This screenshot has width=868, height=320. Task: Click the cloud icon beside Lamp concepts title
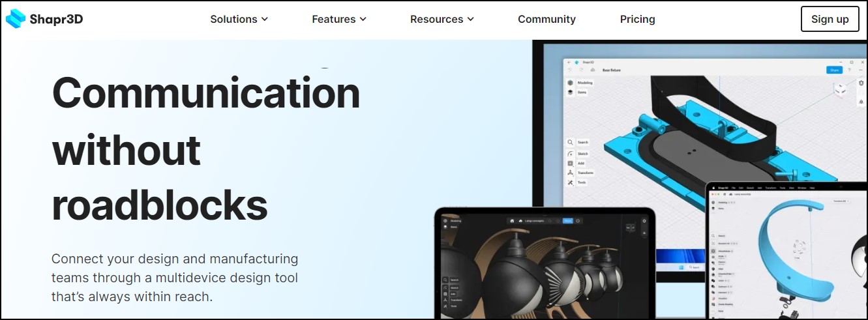(520, 221)
